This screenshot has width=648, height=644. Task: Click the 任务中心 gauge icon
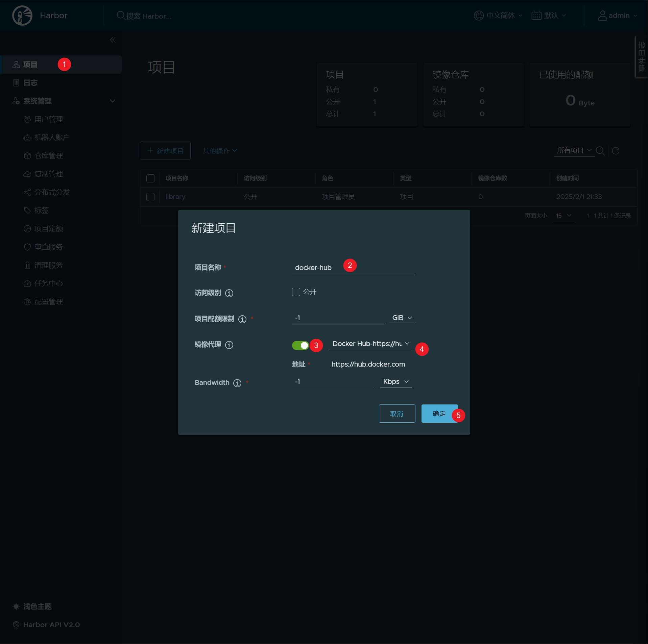pyautogui.click(x=27, y=283)
